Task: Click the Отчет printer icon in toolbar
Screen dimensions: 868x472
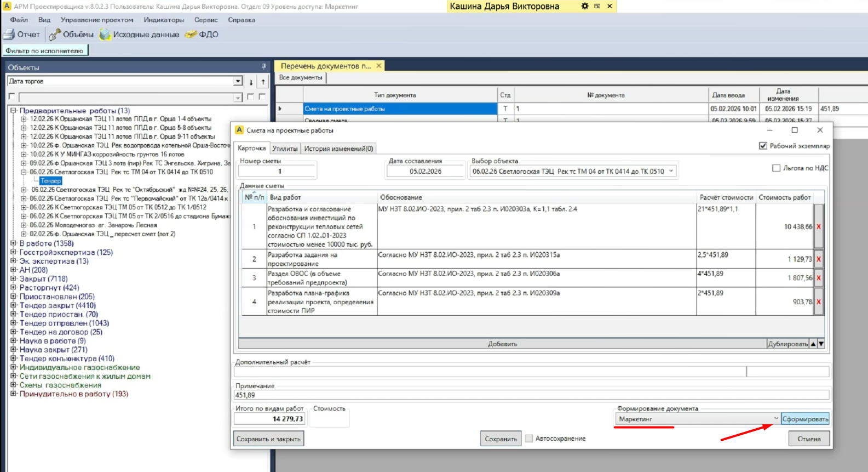Action: click(x=9, y=35)
